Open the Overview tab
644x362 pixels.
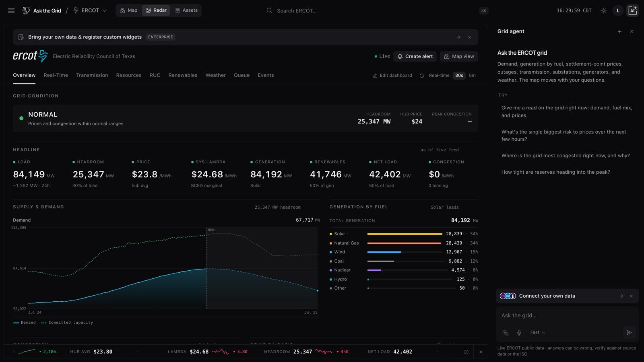[x=24, y=75]
